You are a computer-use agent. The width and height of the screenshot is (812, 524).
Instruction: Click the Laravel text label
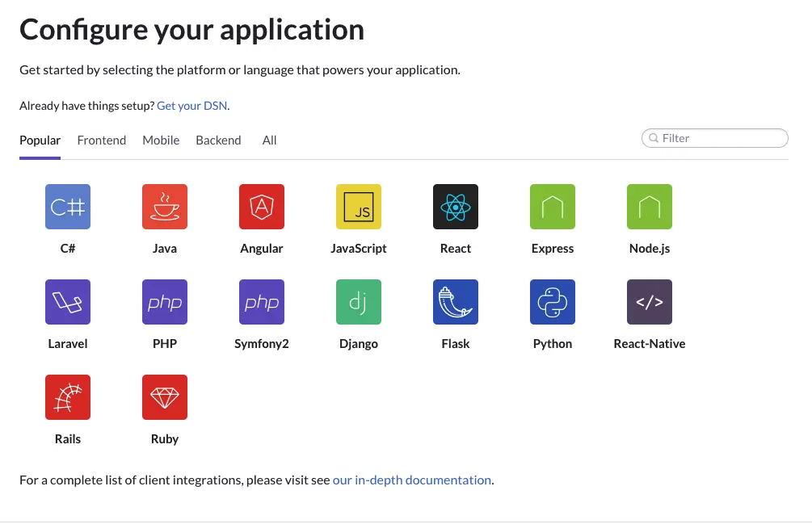68,343
